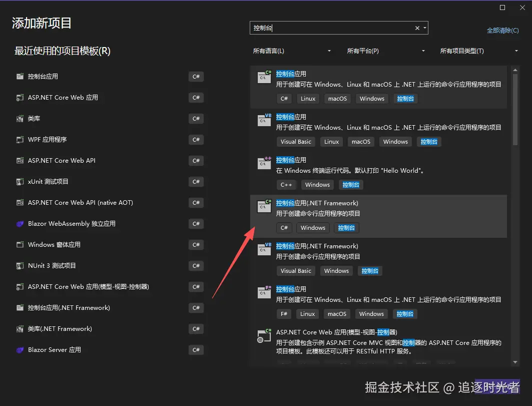Click the ASP.NET Core Web 应用(模型-视图-控制器) recent icon
The width and height of the screenshot is (532, 406).
coord(20,287)
